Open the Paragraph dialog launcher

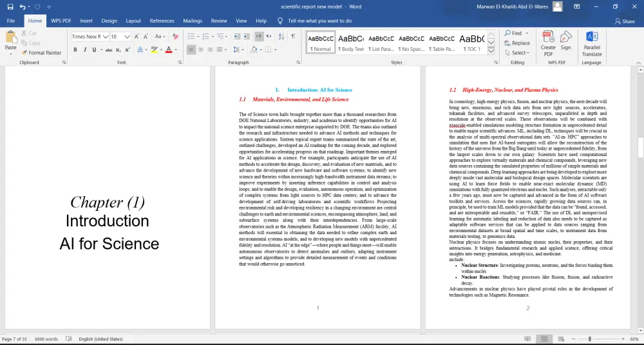coord(298,63)
